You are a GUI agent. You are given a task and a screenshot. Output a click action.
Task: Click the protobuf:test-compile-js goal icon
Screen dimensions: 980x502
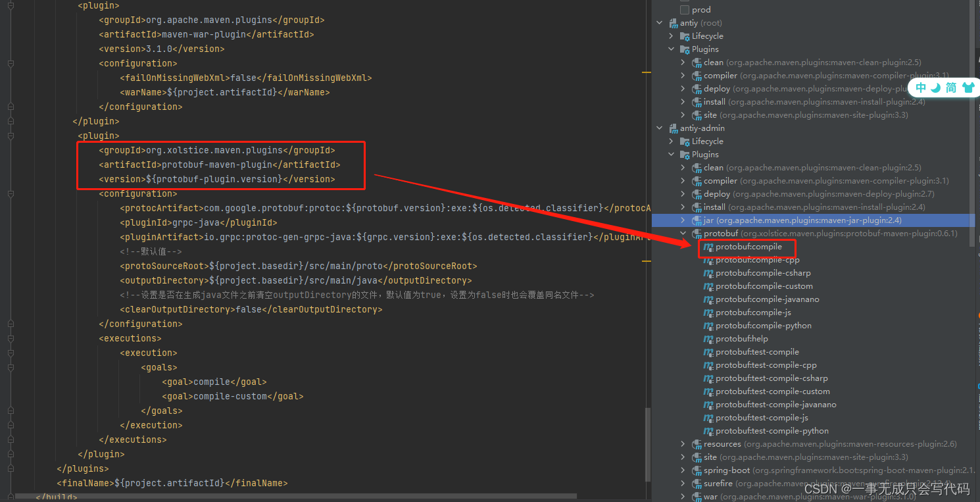708,418
